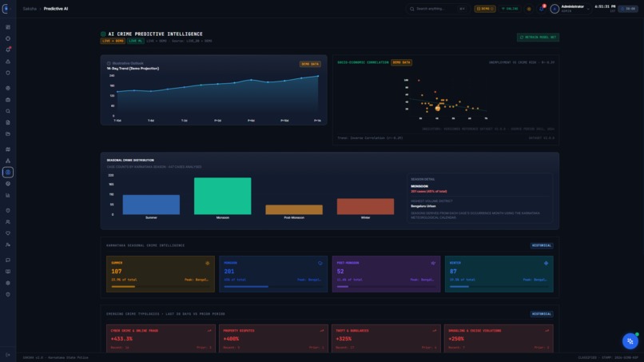Select the Post-Monsoon bar in chart

click(294, 209)
